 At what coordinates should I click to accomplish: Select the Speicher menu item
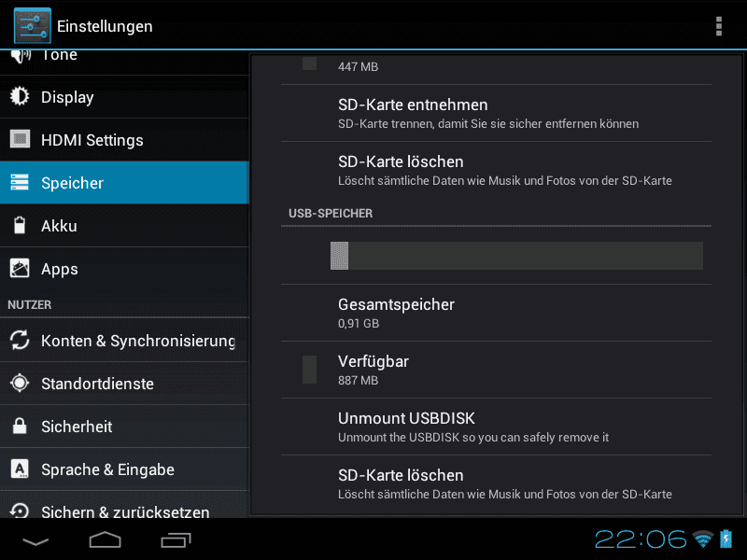pyautogui.click(x=124, y=182)
